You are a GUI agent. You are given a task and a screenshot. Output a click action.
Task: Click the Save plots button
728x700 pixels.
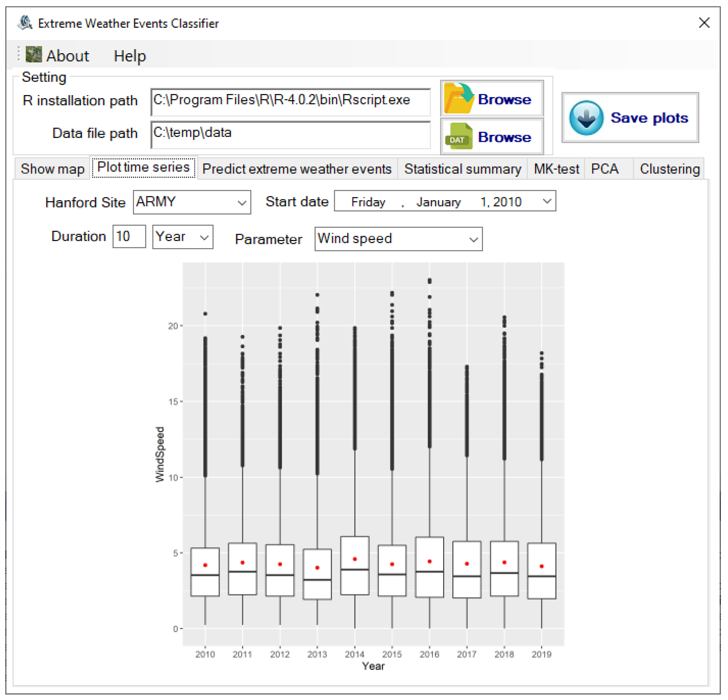click(x=630, y=118)
